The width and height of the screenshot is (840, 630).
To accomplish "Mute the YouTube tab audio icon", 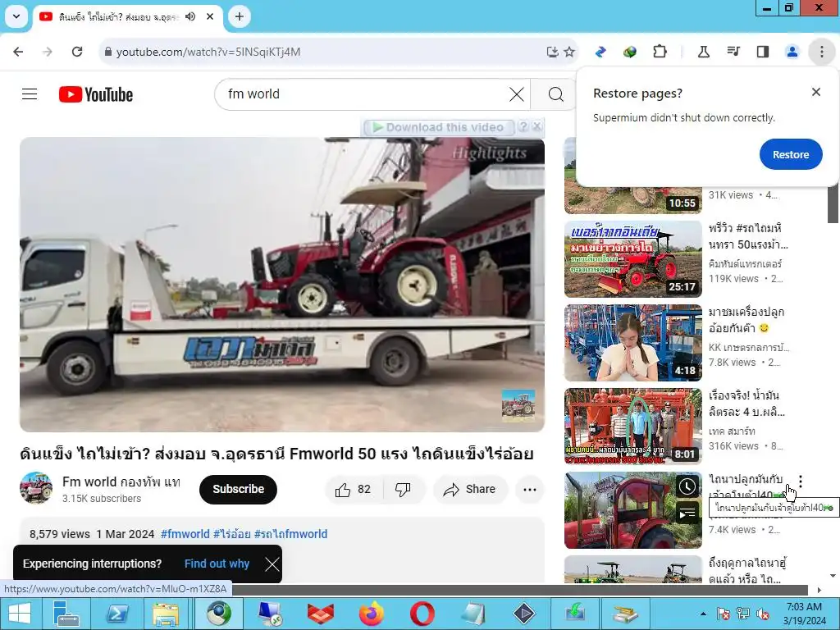I will tap(190, 16).
